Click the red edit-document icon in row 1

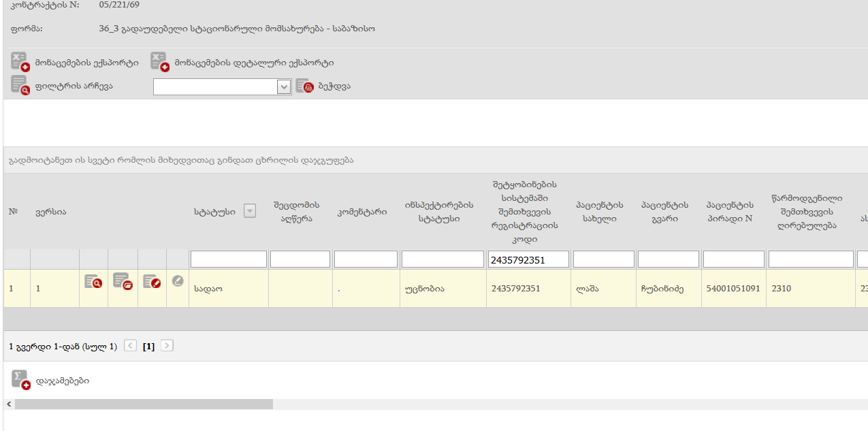[152, 281]
